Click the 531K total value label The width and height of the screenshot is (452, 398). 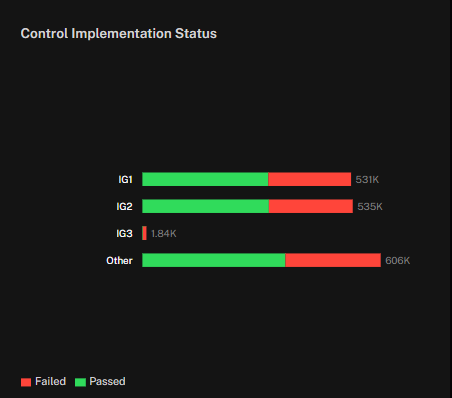pos(367,180)
